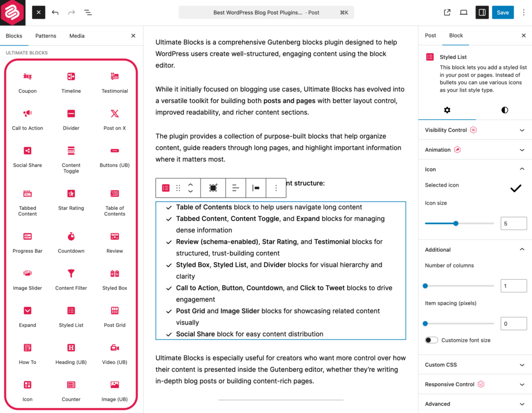The image size is (532, 413).
Task: Expand the Custom CSS section
Action: click(475, 365)
